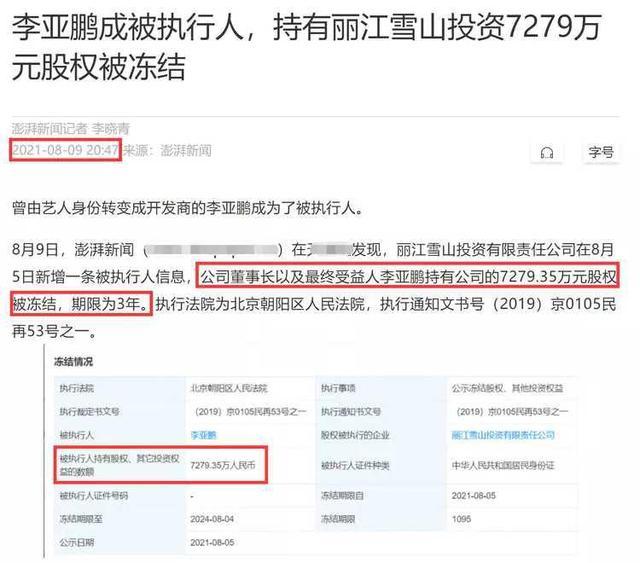
Task: Click the 7279.35万人民币 amount cell
Action: coord(222,465)
